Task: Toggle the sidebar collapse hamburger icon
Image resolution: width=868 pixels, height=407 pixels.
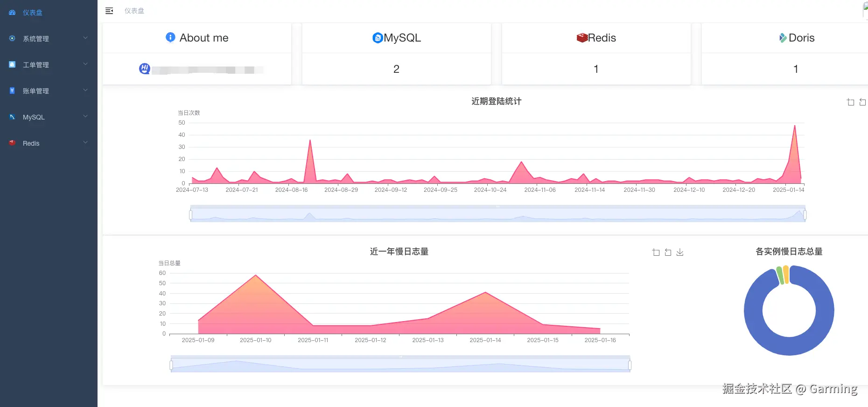Action: pos(109,11)
